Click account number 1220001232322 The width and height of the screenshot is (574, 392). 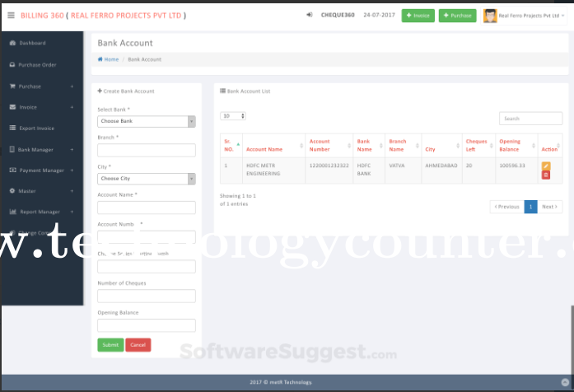[329, 166]
